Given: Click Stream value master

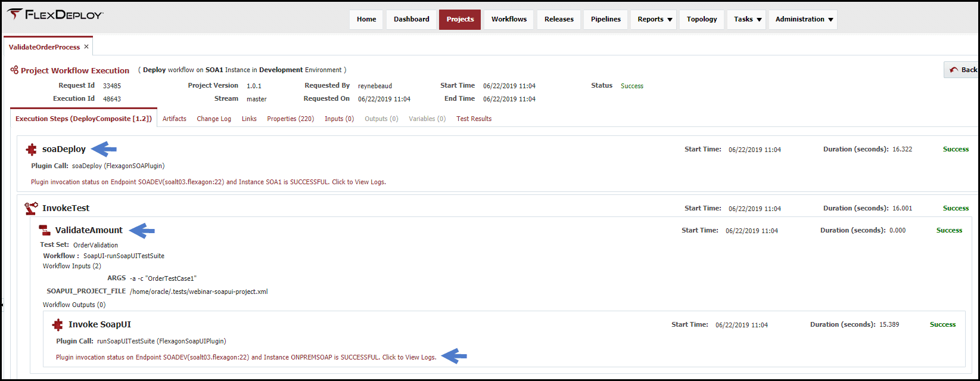Looking at the screenshot, I should 257,99.
